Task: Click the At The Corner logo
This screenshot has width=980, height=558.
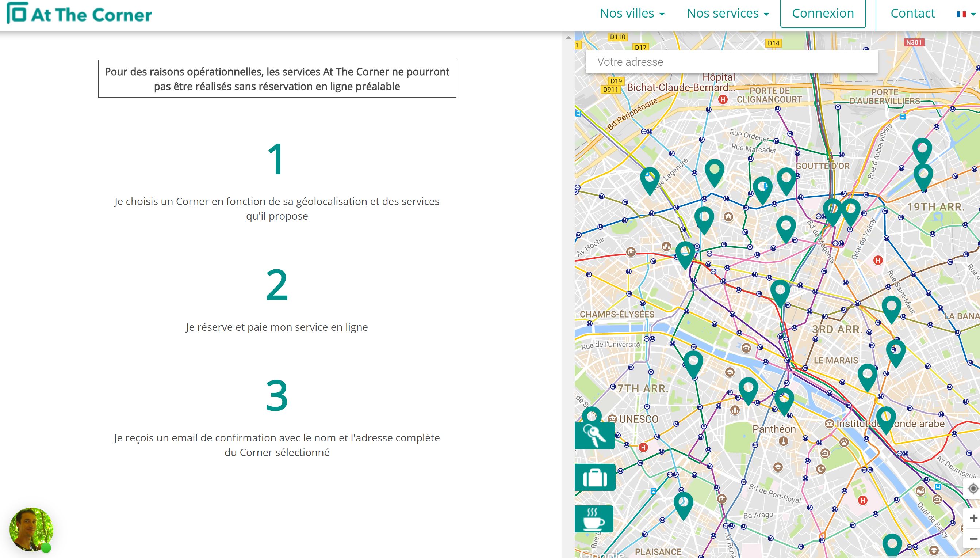Action: [x=79, y=14]
